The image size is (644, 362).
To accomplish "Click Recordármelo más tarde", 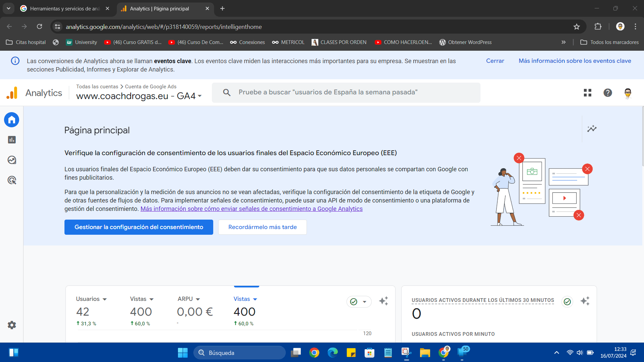I will pyautogui.click(x=263, y=227).
